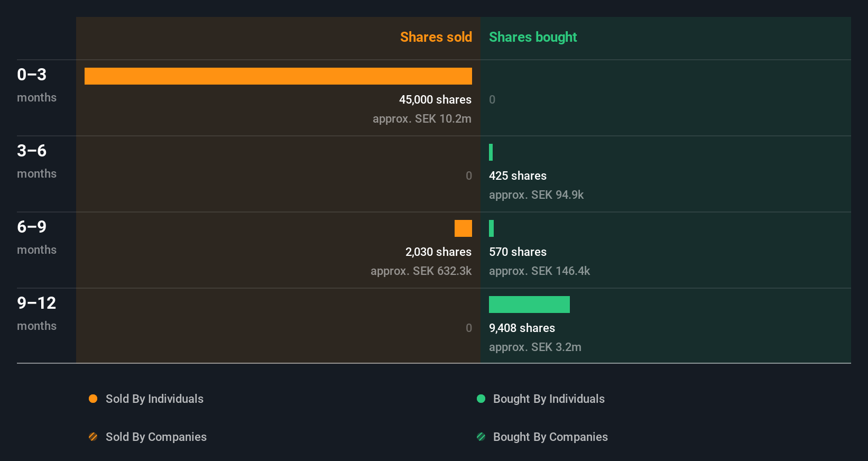Viewport: 868px width, 461px height.
Task: Click the 570 shares value text
Action: point(518,252)
